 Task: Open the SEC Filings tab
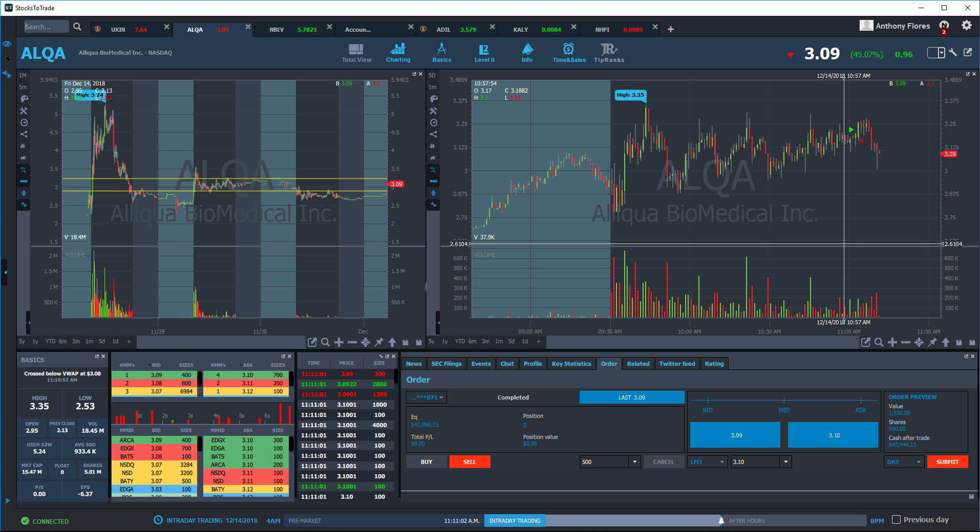[x=446, y=364]
